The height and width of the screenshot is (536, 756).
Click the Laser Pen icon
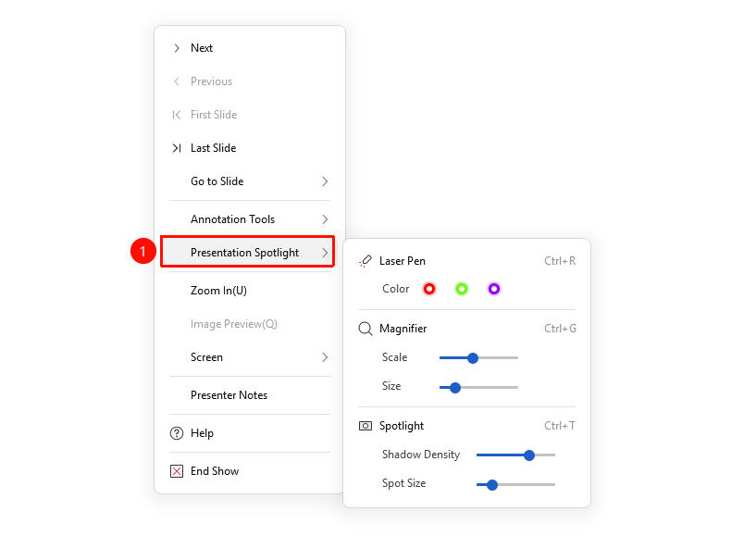tap(366, 261)
